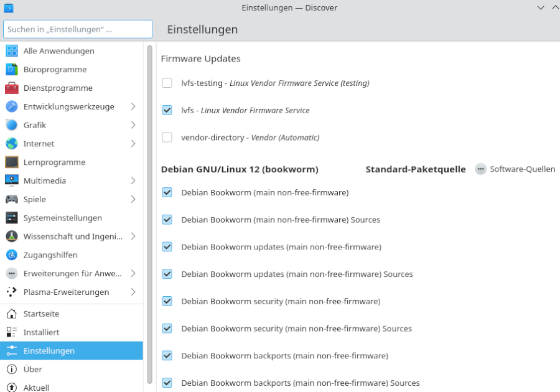560x392 pixels.
Task: Click the Discover app icon in title bar
Action: (x=9, y=7)
